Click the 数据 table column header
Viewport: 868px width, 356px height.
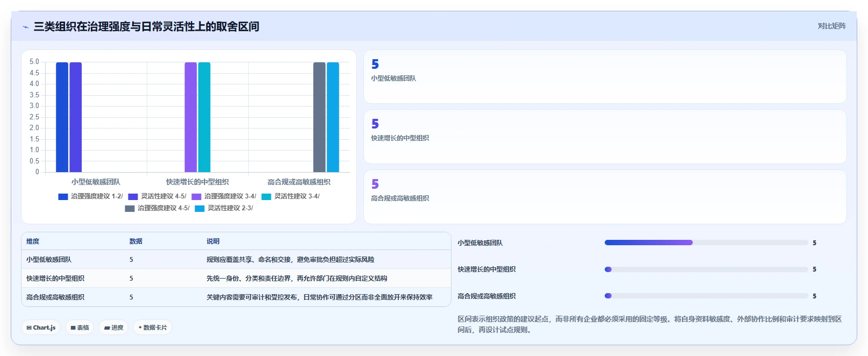pyautogui.click(x=136, y=241)
